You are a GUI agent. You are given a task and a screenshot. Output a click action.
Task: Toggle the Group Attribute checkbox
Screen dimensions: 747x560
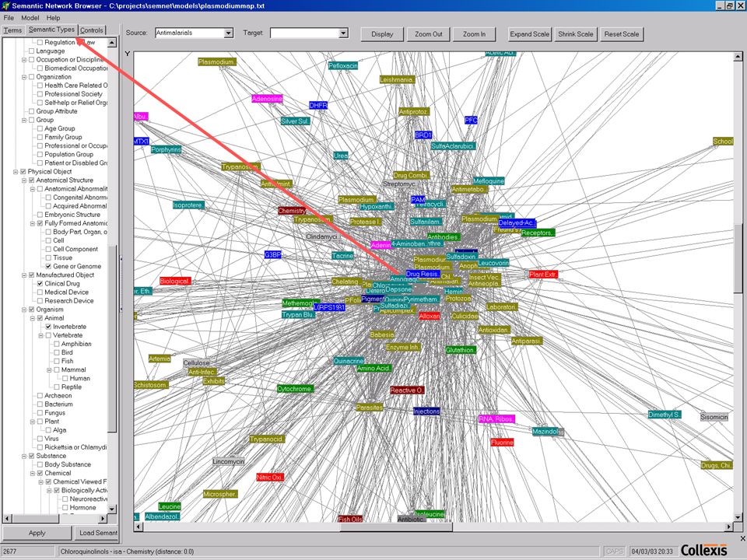tap(31, 111)
